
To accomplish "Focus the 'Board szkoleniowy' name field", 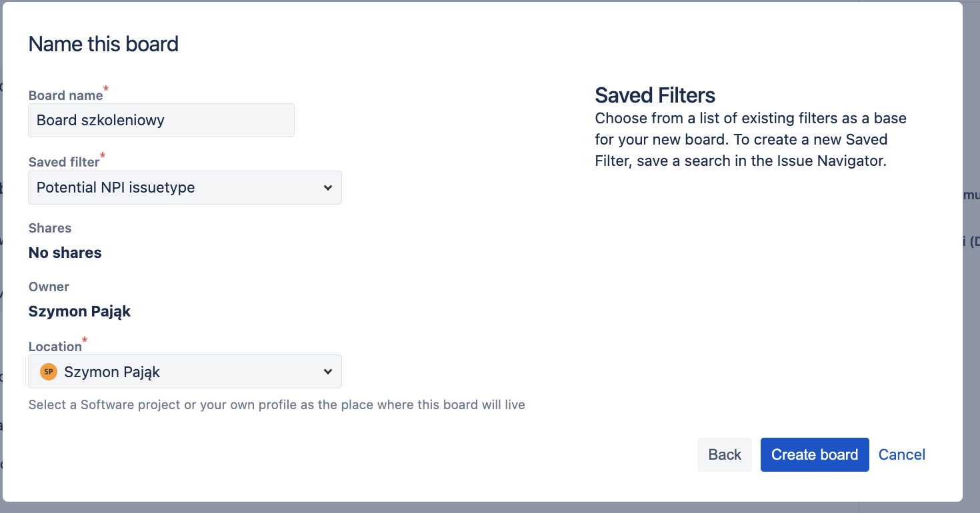I will pos(161,121).
